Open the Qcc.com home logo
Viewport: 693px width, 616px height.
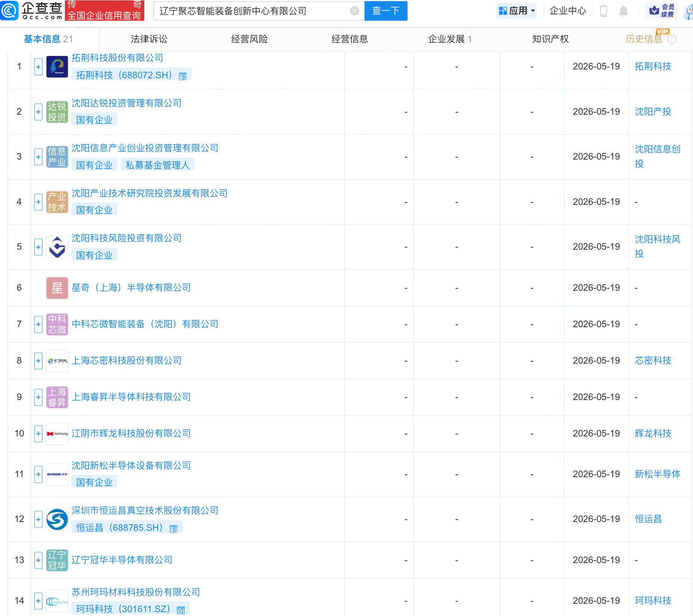click(31, 10)
